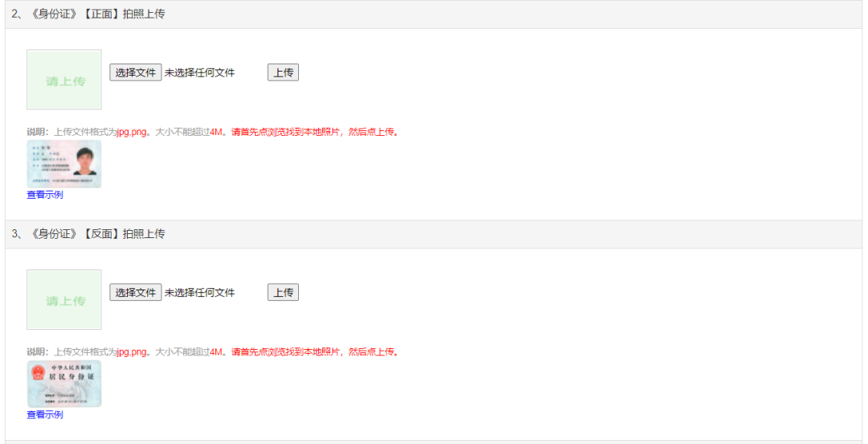Screen dimensions: 868x444
Task: Click the 请上传 placeholder in 反面 section
Action: (64, 299)
